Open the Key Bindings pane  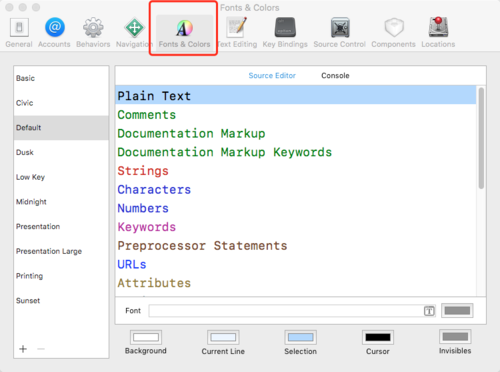click(x=285, y=33)
